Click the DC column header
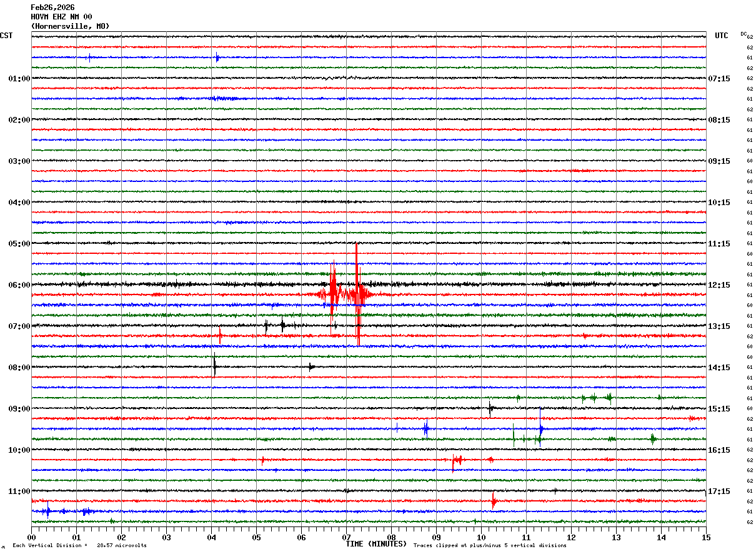 tap(744, 34)
